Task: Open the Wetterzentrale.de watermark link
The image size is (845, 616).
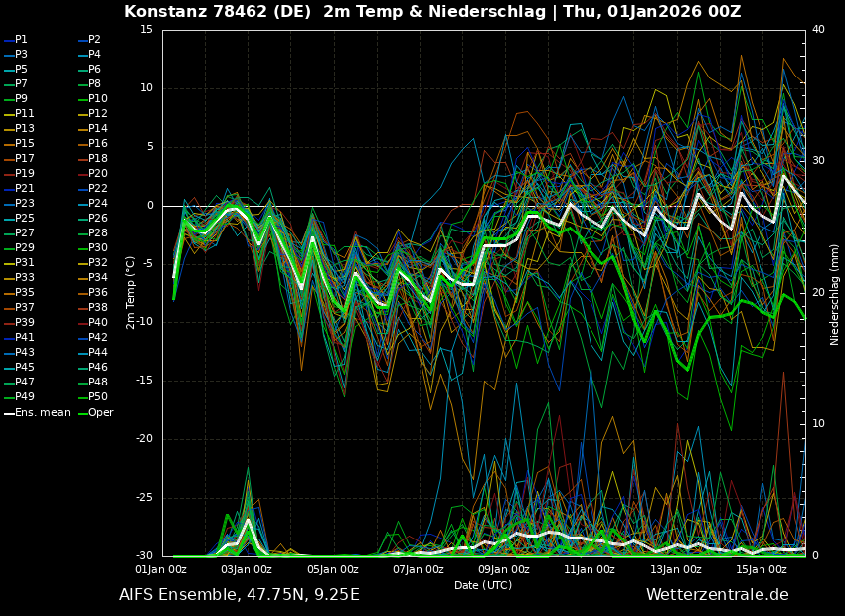Action: pos(717,595)
